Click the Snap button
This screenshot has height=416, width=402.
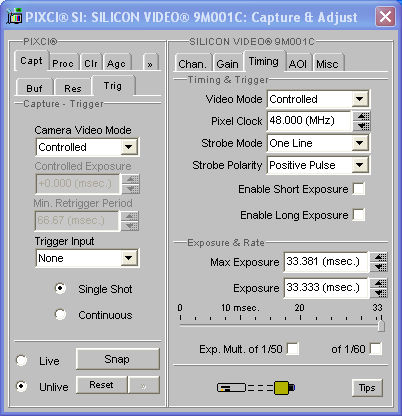[x=117, y=359]
